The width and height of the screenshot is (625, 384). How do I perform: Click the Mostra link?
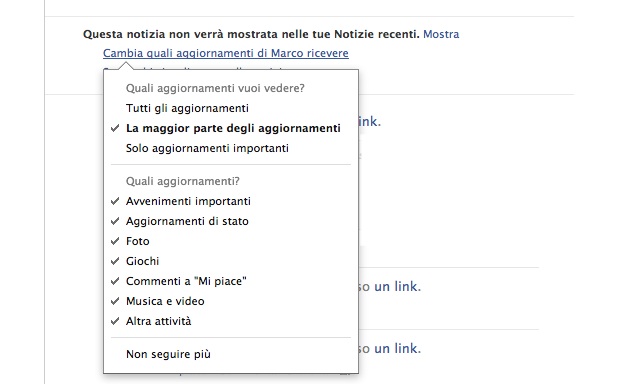[441, 34]
